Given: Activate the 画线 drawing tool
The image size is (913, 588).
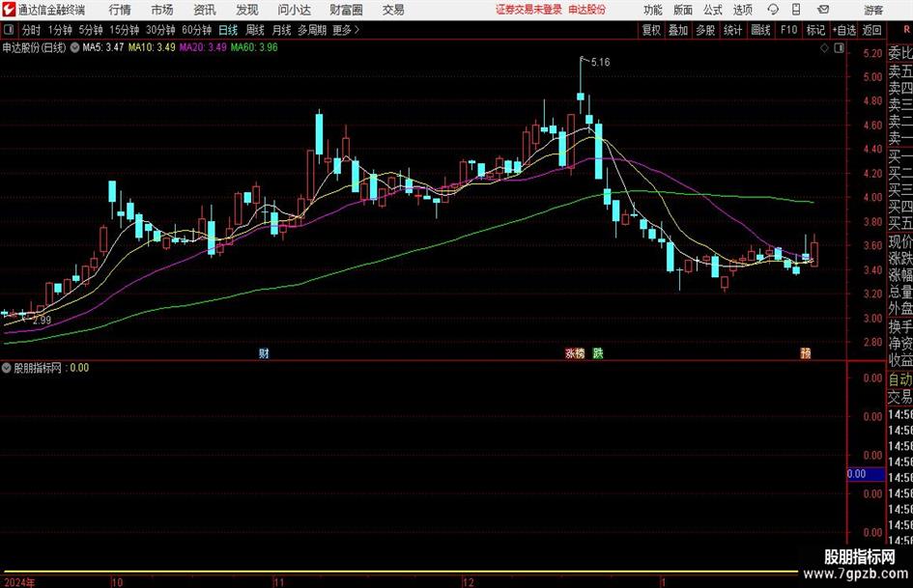Looking at the screenshot, I should click(761, 30).
